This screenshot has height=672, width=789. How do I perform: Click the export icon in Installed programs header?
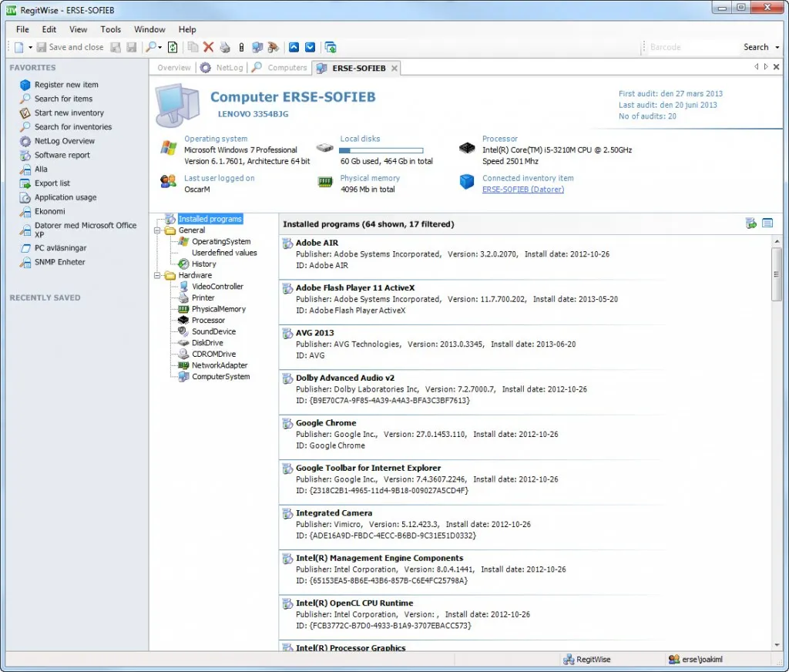(x=750, y=223)
